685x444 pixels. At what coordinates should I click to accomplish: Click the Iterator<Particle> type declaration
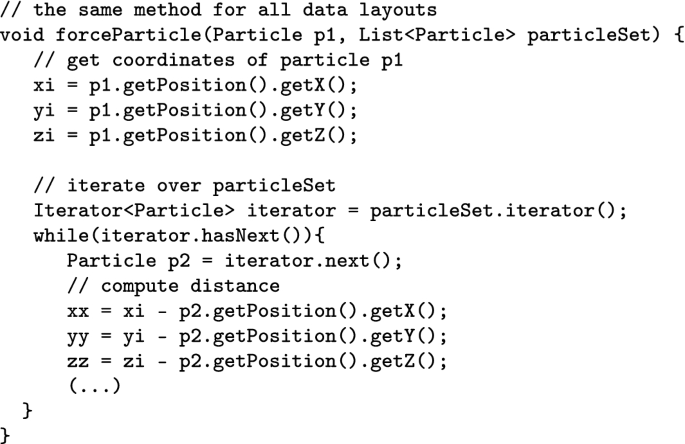click(x=134, y=210)
